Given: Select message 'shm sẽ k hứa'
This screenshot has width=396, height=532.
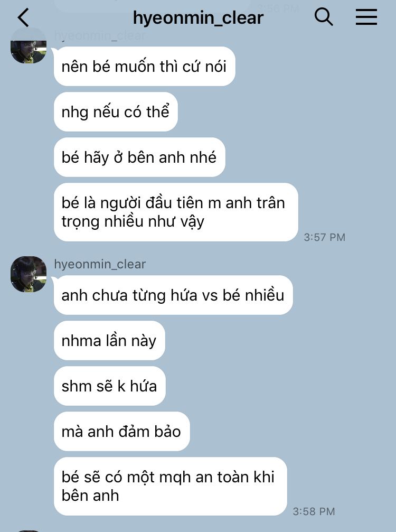Looking at the screenshot, I should point(110,386).
